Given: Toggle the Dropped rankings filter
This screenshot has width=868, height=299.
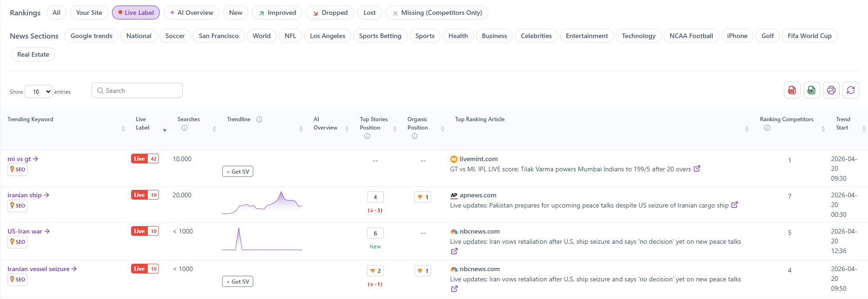Looking at the screenshot, I should 329,13.
